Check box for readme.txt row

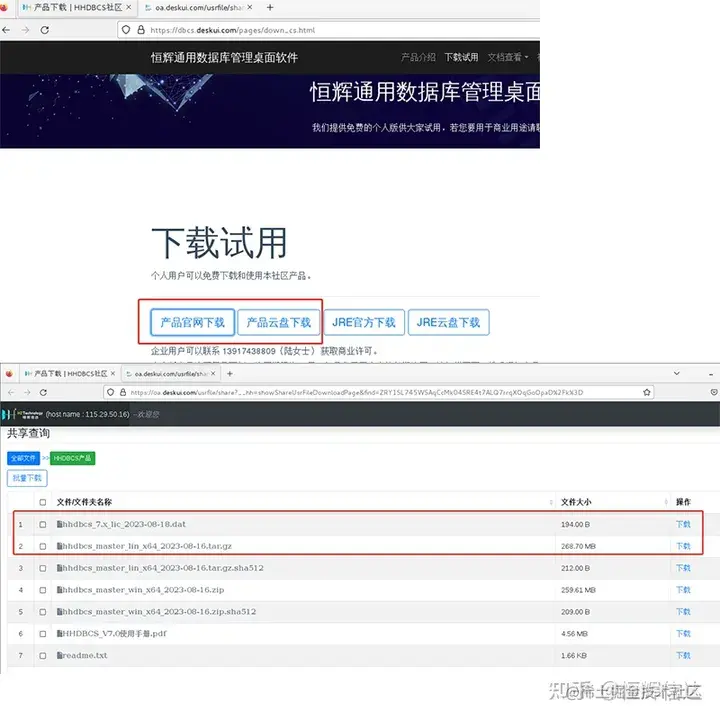43,656
